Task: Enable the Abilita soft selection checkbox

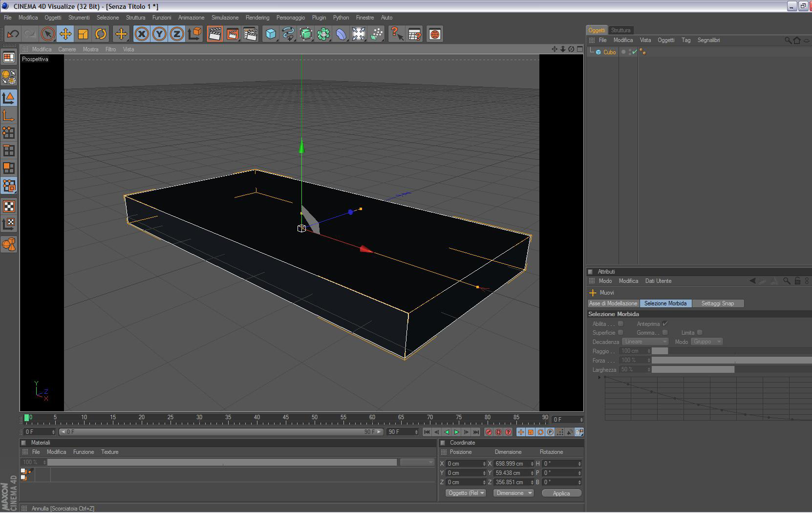Action: [x=620, y=323]
